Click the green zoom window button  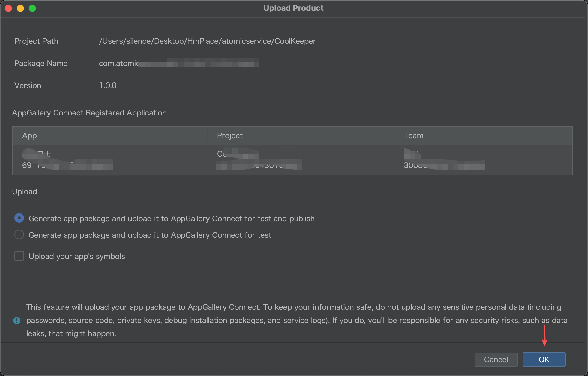click(x=32, y=8)
